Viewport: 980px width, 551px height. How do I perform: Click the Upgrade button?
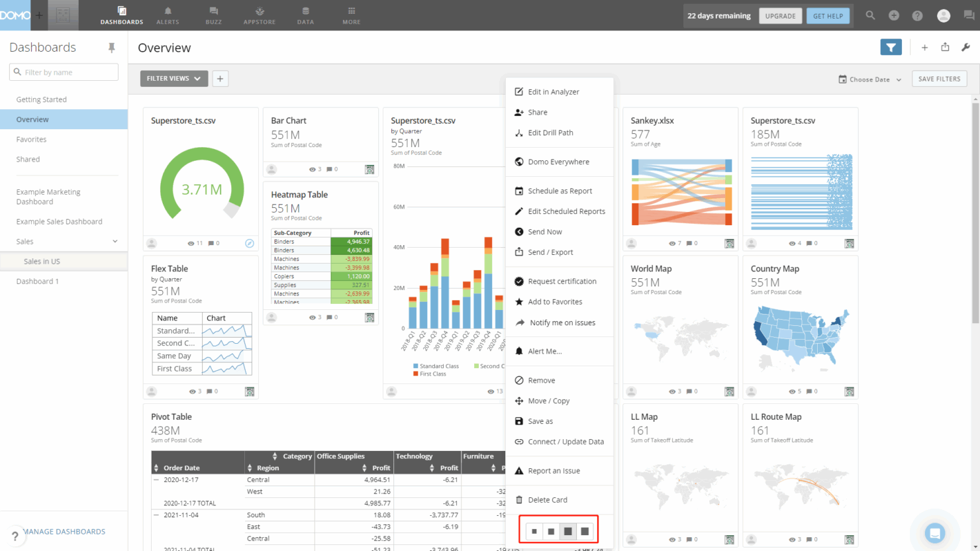click(780, 16)
